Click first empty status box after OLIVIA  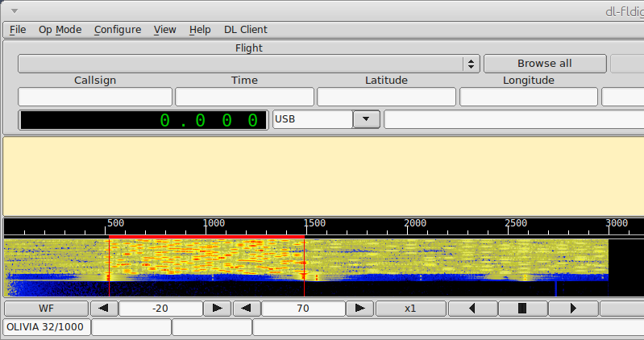click(131, 327)
